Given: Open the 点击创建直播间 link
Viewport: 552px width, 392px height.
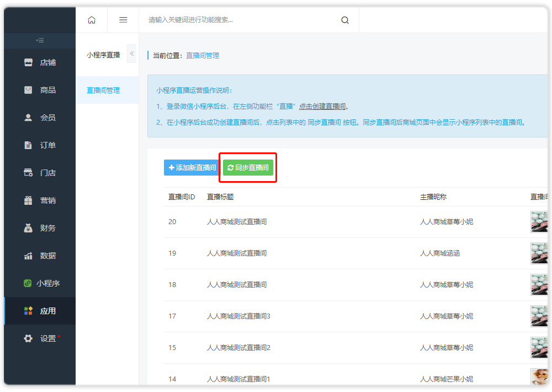Looking at the screenshot, I should (x=322, y=106).
